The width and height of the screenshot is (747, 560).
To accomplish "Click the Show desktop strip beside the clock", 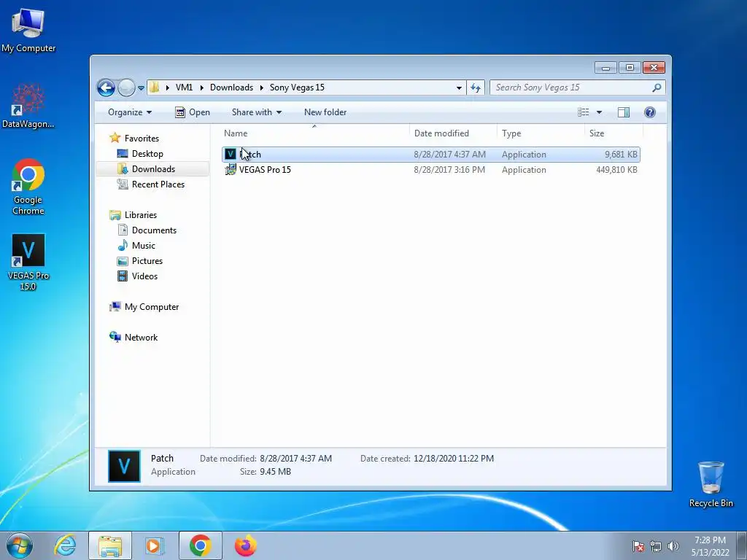I will 742,545.
